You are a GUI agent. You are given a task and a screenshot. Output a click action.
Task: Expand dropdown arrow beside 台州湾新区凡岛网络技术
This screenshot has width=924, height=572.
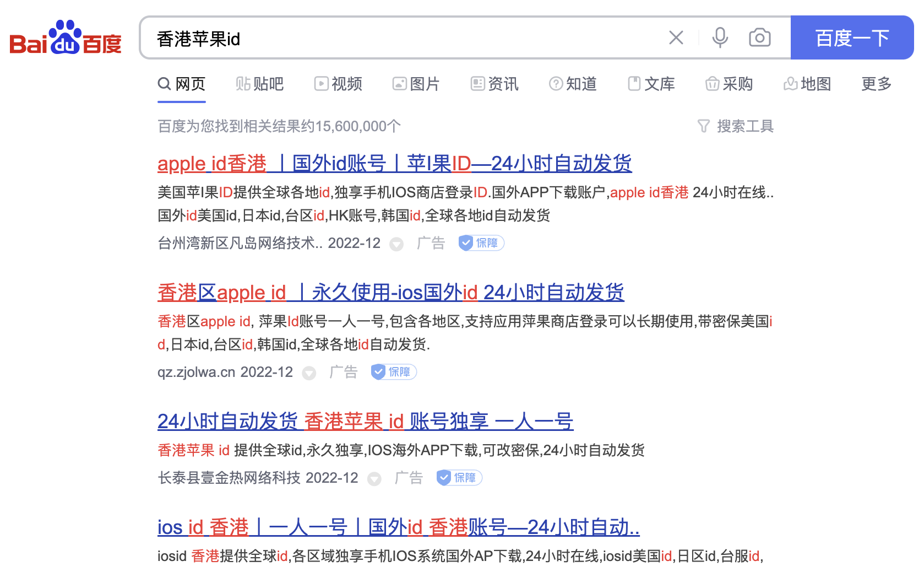click(396, 244)
